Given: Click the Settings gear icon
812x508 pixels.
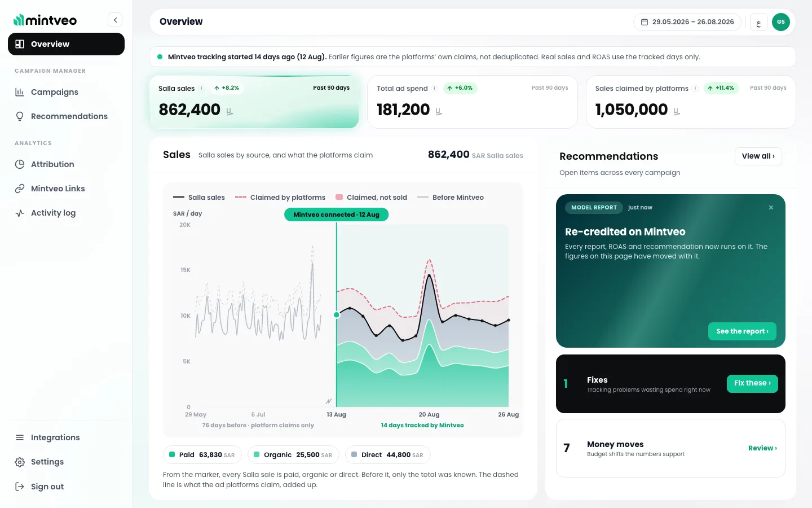Looking at the screenshot, I should (x=20, y=462).
